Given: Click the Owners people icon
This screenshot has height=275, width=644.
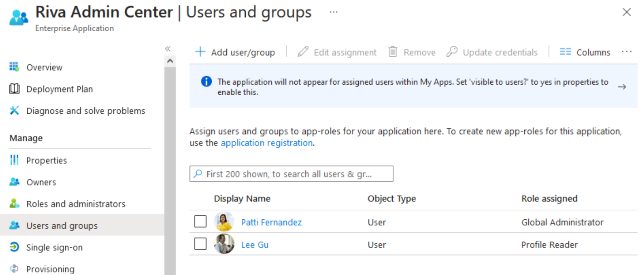Looking at the screenshot, I should pos(15,182).
